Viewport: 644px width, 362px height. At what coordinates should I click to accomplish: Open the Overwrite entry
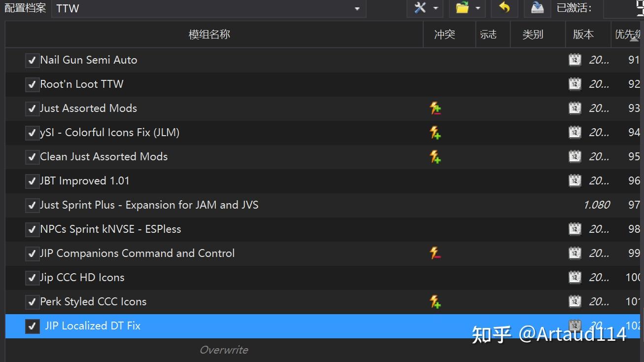[224, 350]
